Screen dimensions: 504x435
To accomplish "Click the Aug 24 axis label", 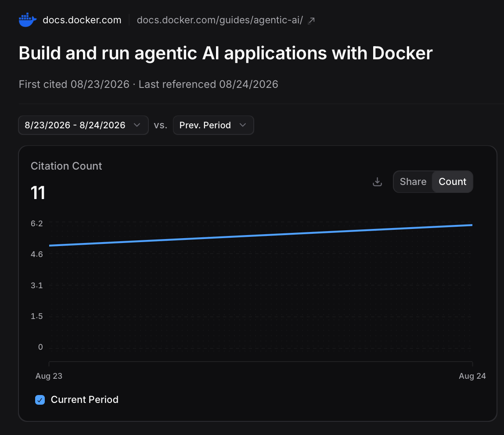I will [x=472, y=376].
